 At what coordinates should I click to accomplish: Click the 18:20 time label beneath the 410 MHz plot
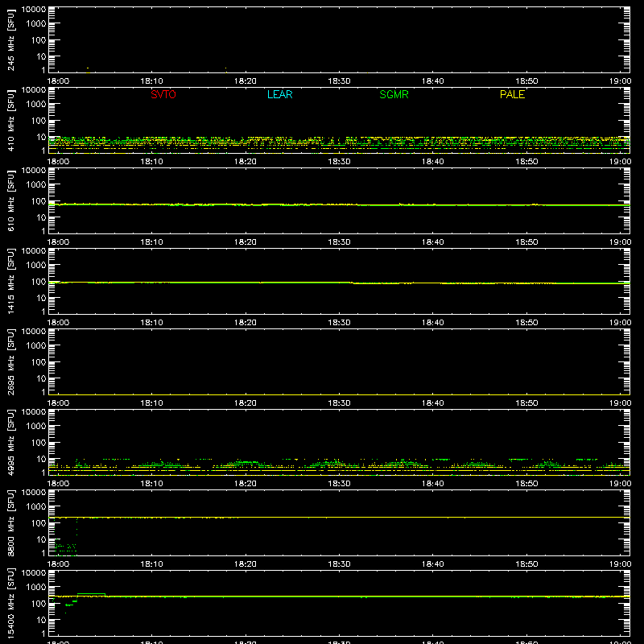pyautogui.click(x=246, y=162)
